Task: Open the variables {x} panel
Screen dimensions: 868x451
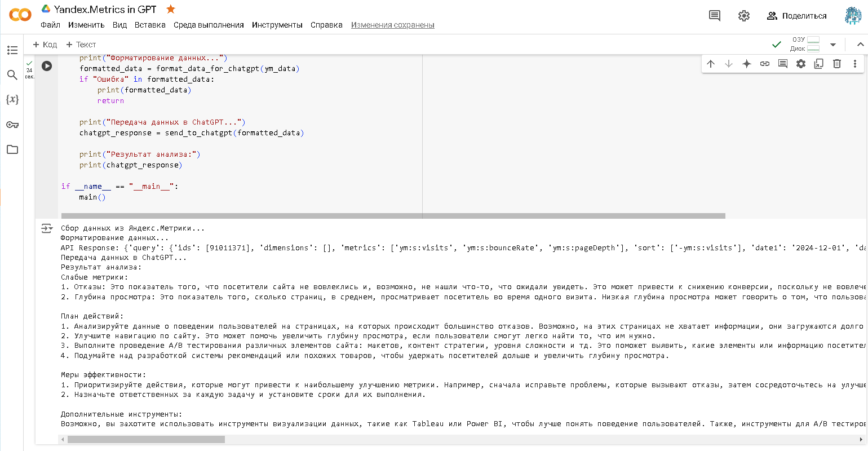Action: [x=12, y=100]
